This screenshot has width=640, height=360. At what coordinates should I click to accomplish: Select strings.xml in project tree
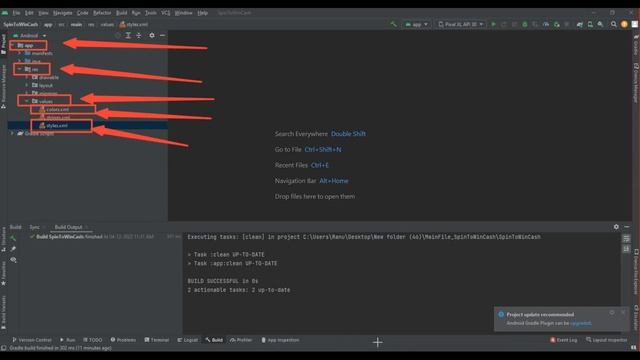point(58,118)
